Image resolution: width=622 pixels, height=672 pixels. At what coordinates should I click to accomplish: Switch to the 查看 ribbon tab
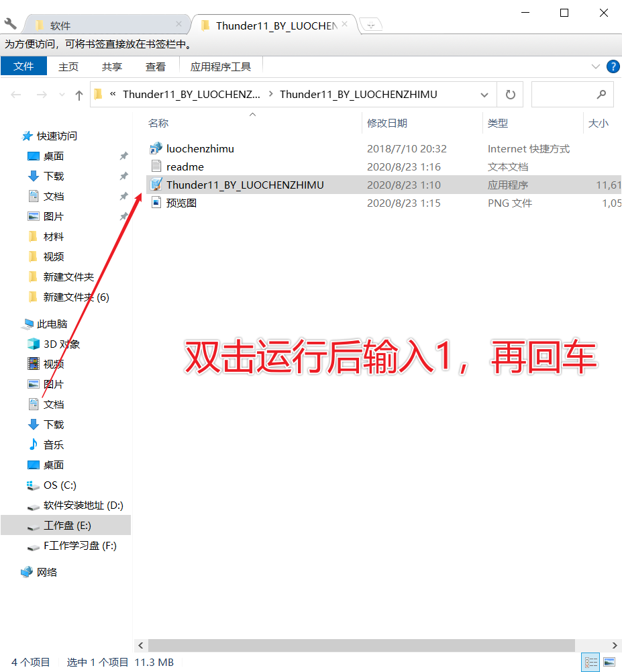[155, 67]
